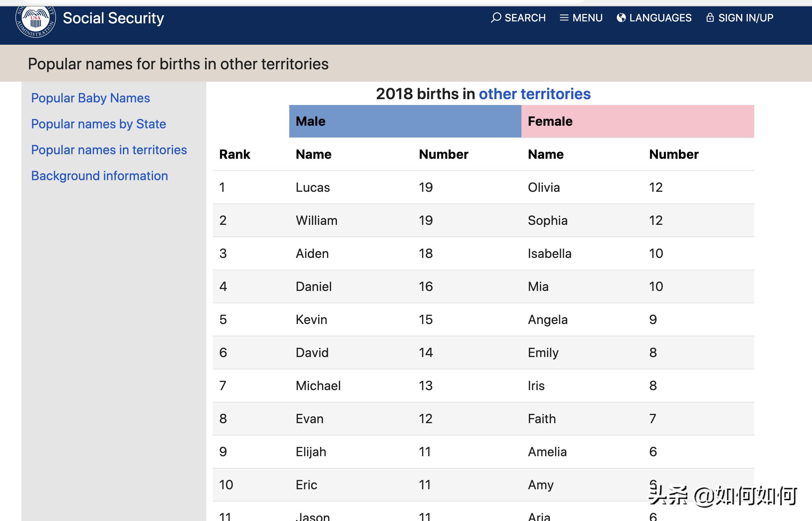The height and width of the screenshot is (521, 812).
Task: Go to Social Security home title
Action: [x=113, y=18]
